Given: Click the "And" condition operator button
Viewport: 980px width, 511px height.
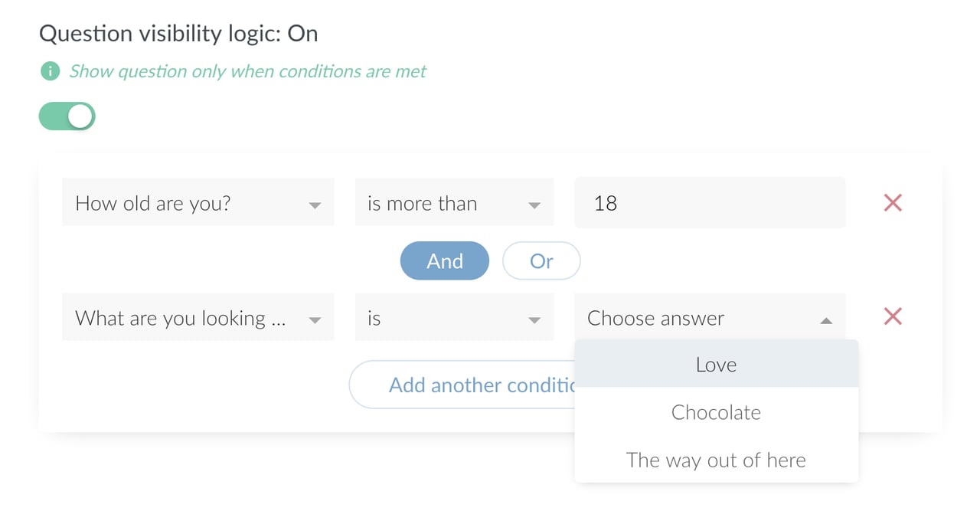Looking at the screenshot, I should 444,260.
